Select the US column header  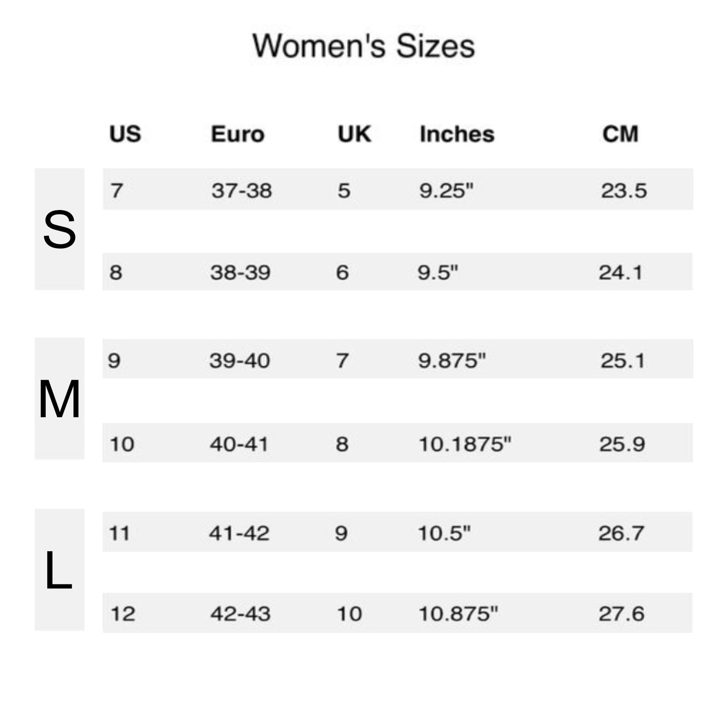click(125, 134)
